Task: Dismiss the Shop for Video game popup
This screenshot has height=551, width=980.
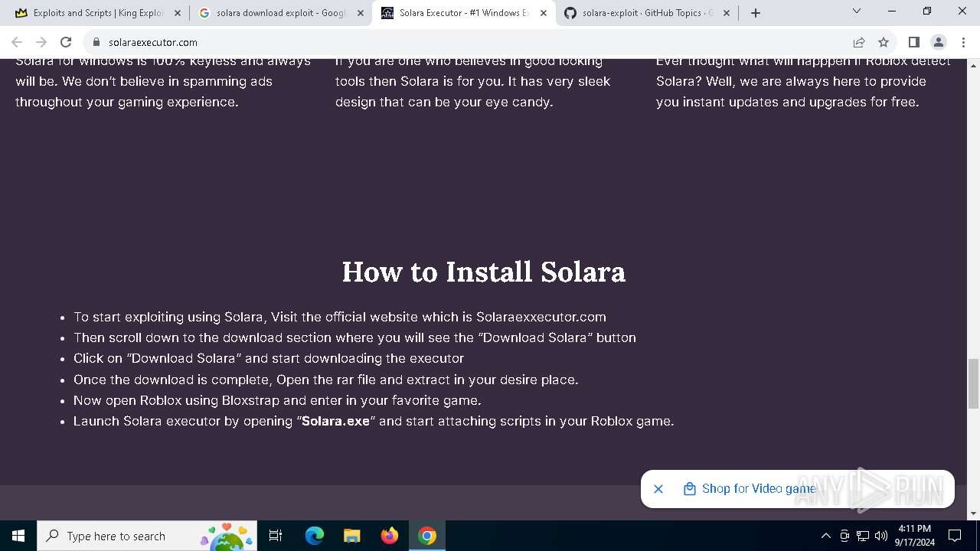Action: pos(658,488)
